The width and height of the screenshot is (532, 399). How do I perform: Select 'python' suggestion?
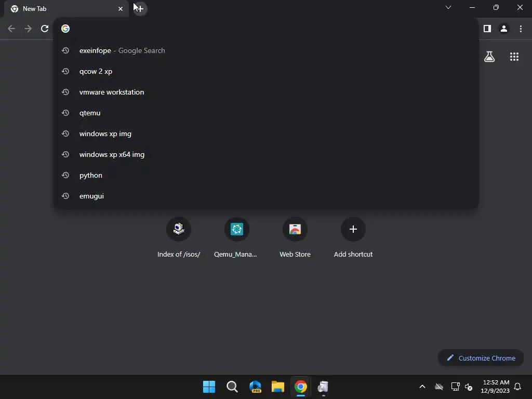pyautogui.click(x=266, y=175)
